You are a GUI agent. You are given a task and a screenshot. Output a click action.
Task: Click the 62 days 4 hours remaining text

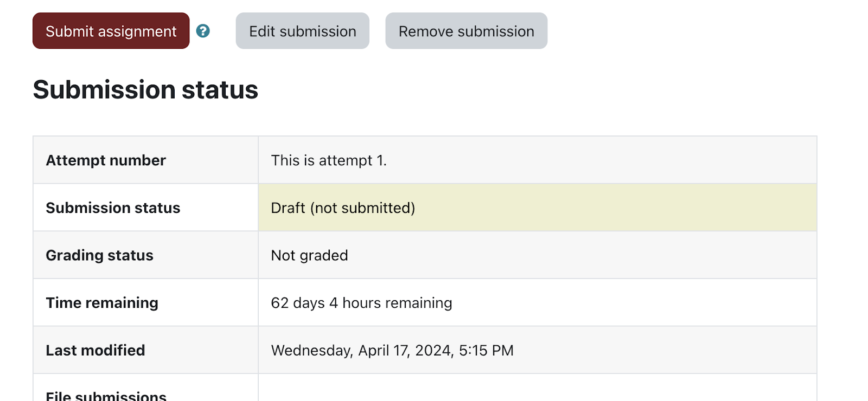click(361, 302)
